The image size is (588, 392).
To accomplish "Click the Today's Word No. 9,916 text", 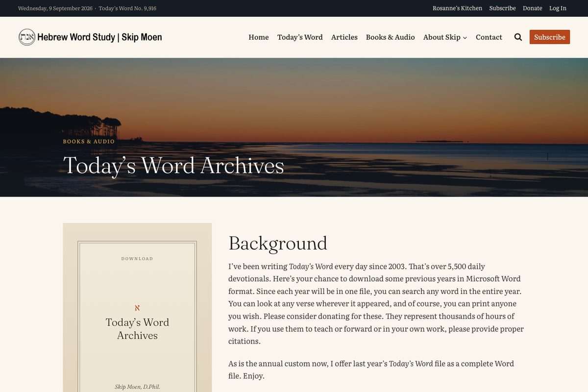I will (127, 8).
